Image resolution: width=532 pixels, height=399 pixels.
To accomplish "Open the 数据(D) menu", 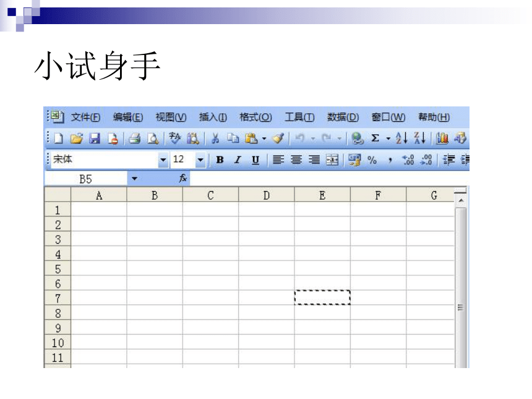I will click(x=343, y=118).
